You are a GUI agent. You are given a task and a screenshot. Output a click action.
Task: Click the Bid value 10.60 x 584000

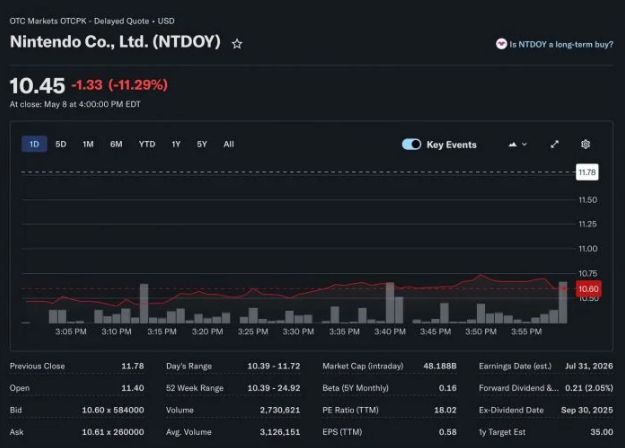pyautogui.click(x=113, y=410)
